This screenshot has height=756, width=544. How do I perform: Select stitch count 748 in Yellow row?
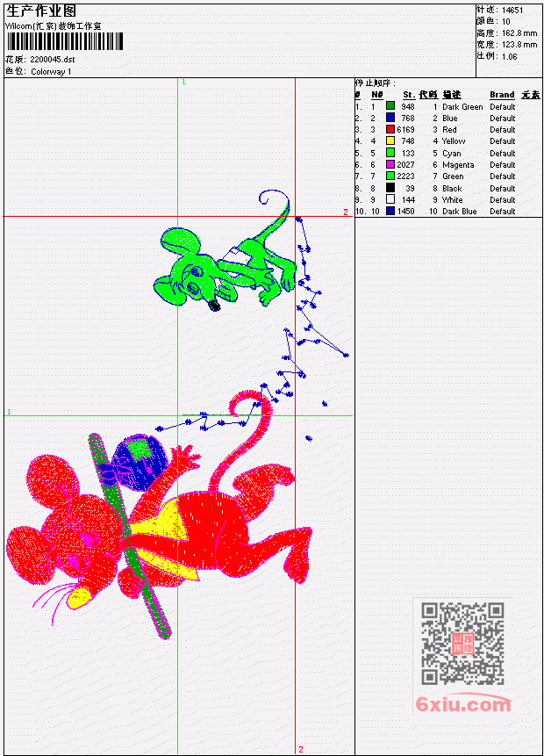pyautogui.click(x=408, y=141)
